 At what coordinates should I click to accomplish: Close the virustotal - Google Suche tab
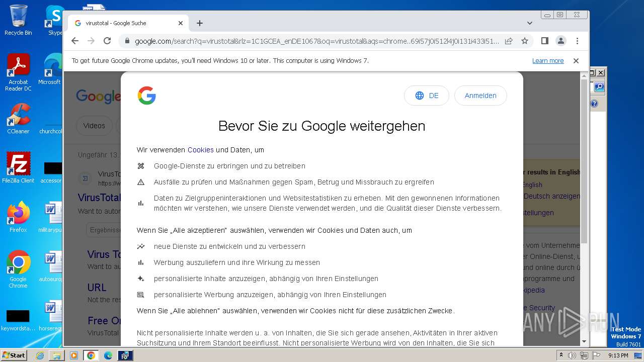[x=181, y=23]
